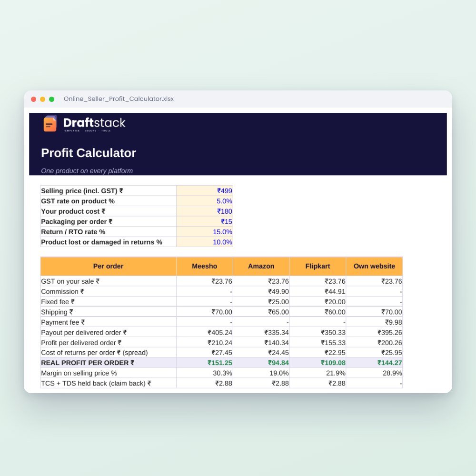
Task: Click the 'Per order' column header
Action: coord(109,266)
